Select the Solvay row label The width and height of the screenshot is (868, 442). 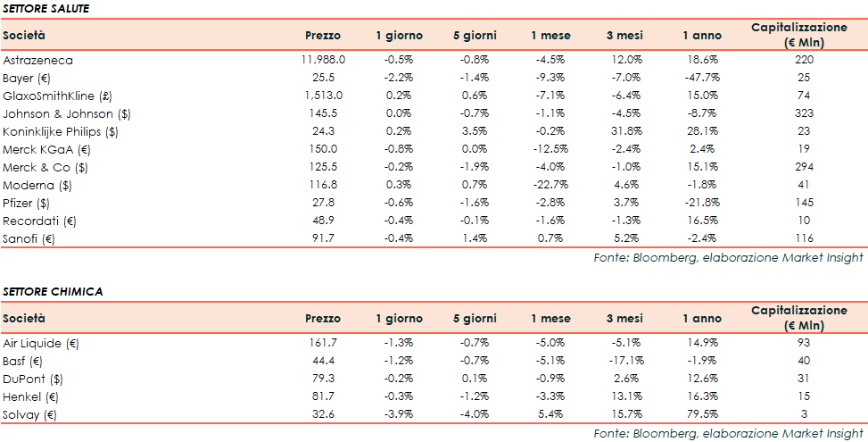[30, 414]
